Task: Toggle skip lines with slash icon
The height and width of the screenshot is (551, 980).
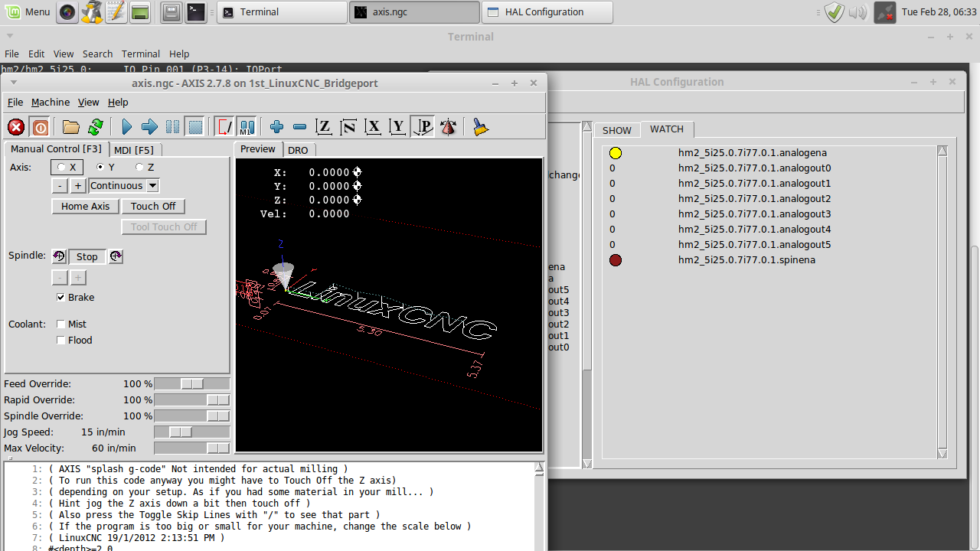Action: [x=224, y=127]
